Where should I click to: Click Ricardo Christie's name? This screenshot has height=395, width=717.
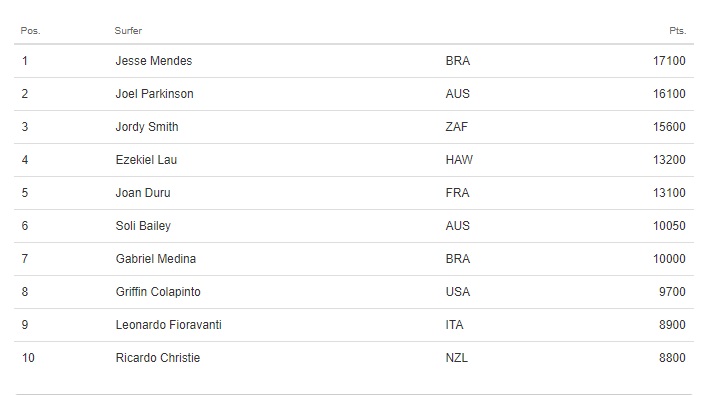[x=158, y=358]
